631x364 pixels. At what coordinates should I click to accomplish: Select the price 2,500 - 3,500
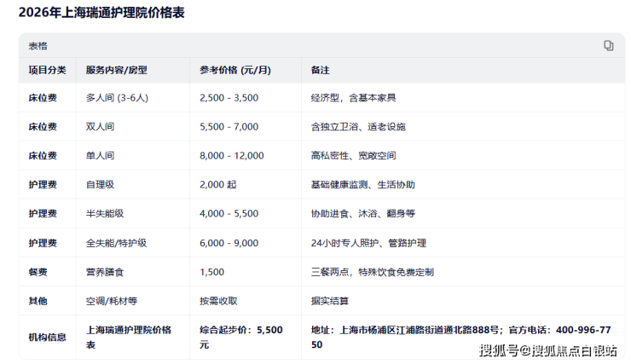click(x=229, y=98)
